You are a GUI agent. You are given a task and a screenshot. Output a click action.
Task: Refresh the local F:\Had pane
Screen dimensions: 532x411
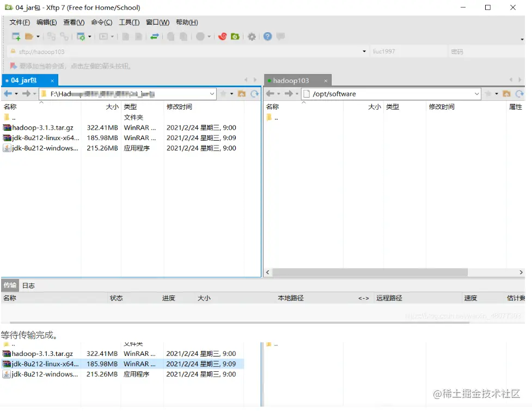(254, 94)
